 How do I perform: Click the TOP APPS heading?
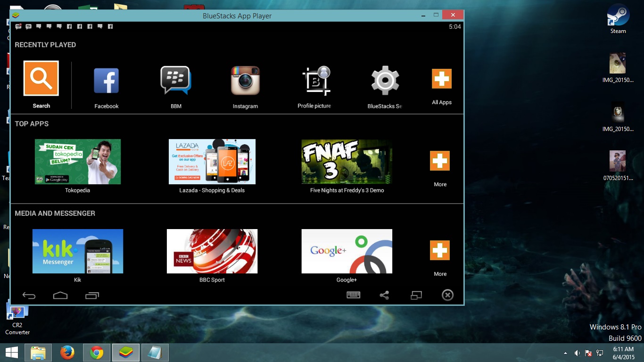pyautogui.click(x=32, y=123)
